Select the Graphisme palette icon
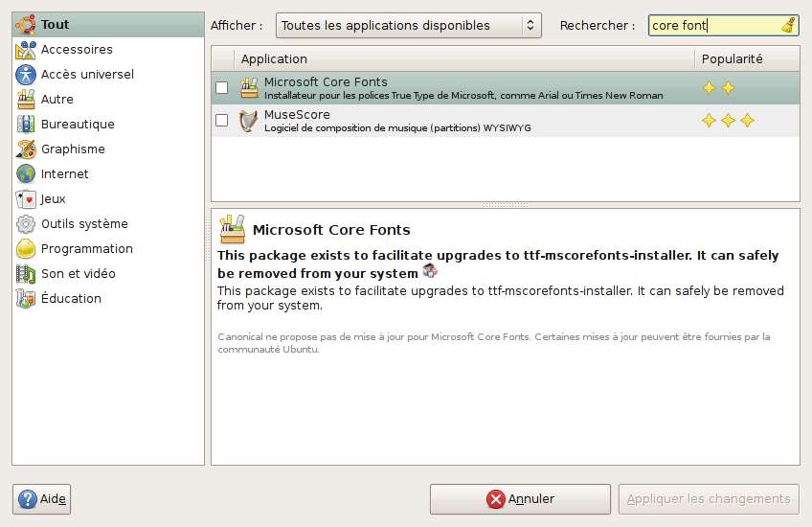Image resolution: width=812 pixels, height=527 pixels. (x=25, y=149)
